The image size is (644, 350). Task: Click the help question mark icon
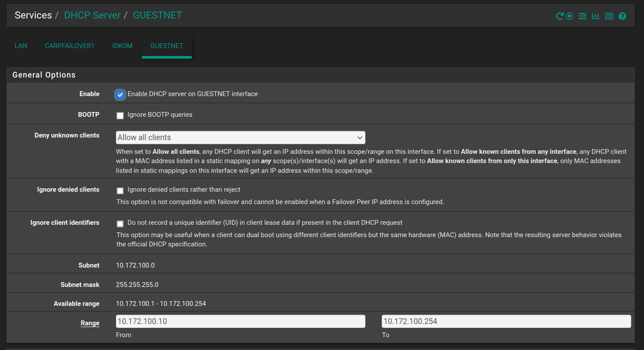coord(622,16)
